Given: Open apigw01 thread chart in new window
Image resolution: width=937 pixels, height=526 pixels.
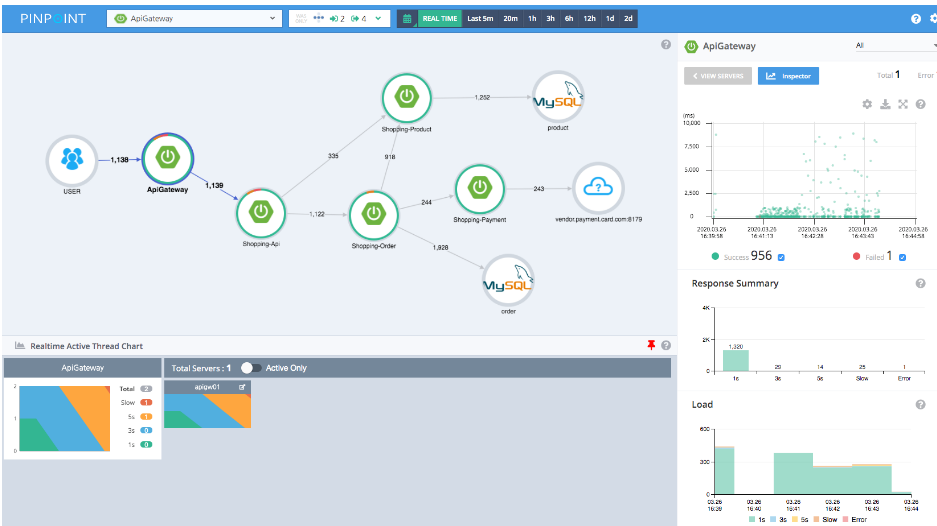Looking at the screenshot, I should 242,387.
